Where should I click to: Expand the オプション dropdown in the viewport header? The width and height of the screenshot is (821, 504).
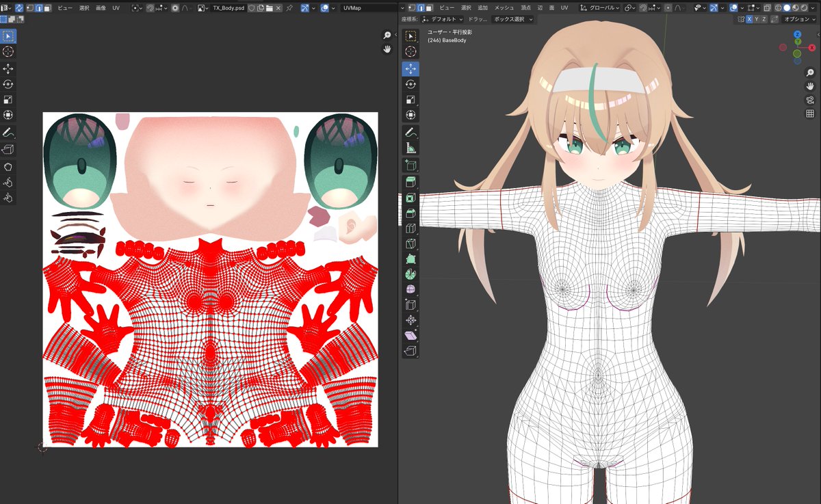(x=797, y=19)
